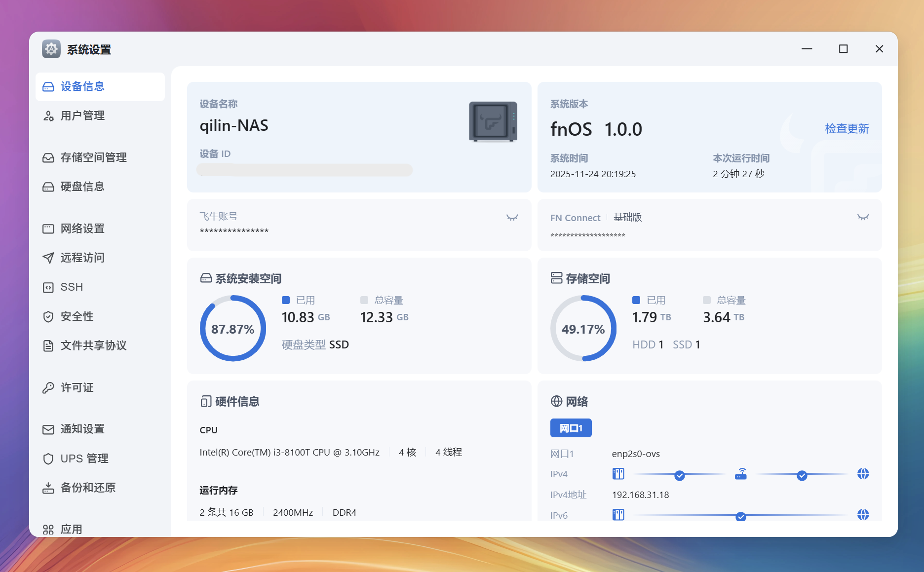Click the 应用 grid icon
This screenshot has width=924, height=572.
48,530
